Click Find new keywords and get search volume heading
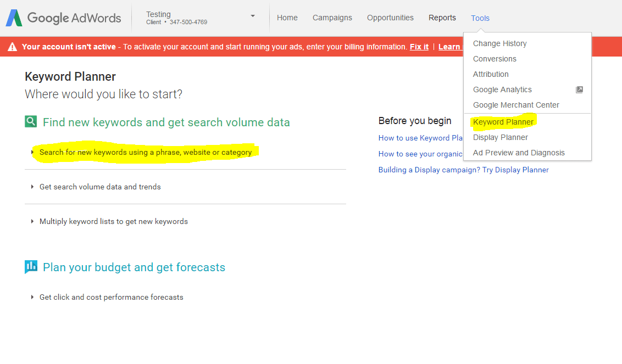 pyautogui.click(x=166, y=122)
